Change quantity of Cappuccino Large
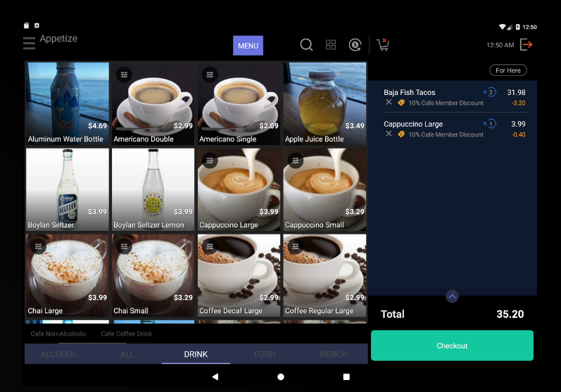This screenshot has width=561, height=392. point(490,124)
